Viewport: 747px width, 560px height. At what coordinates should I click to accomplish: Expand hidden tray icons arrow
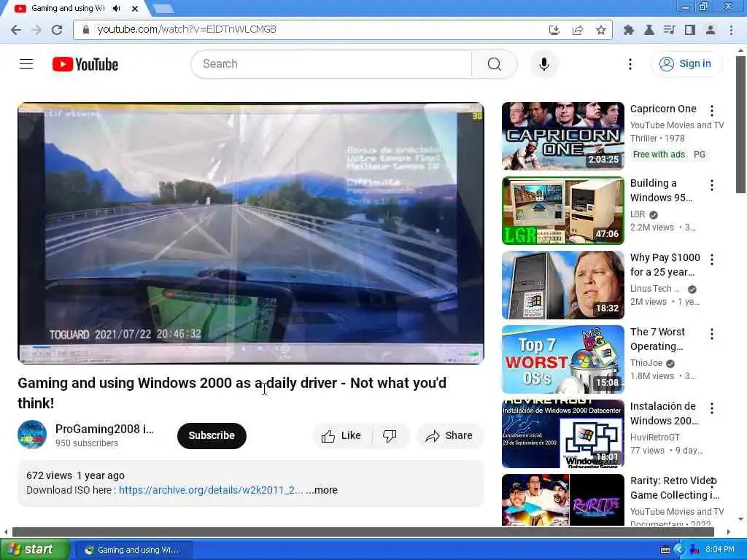click(679, 550)
